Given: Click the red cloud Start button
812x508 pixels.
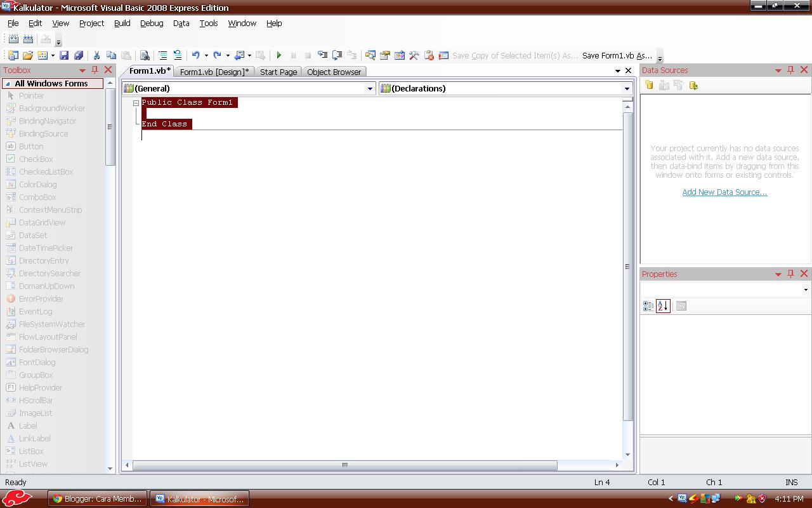Looking at the screenshot, I should point(18,498).
